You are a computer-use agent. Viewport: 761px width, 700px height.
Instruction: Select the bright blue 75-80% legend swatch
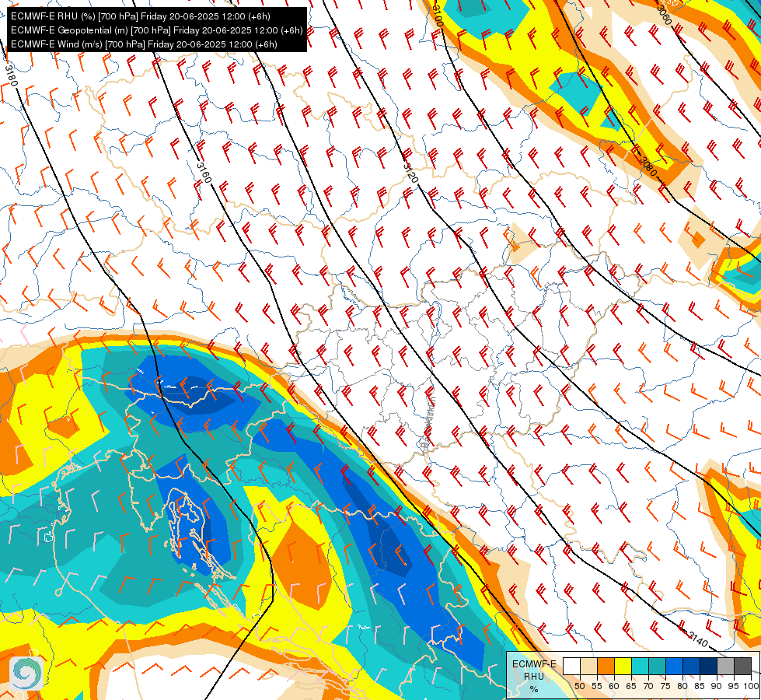(674, 667)
